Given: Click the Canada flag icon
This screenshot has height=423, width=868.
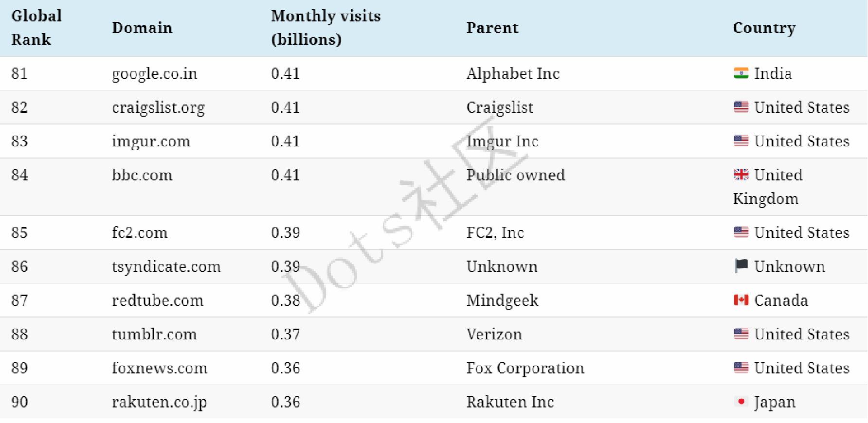Looking at the screenshot, I should pyautogui.click(x=741, y=300).
